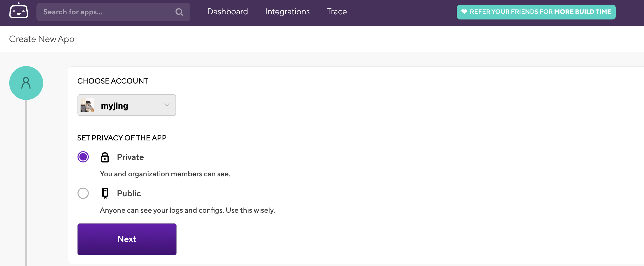Select the Public radio button

pyautogui.click(x=83, y=193)
